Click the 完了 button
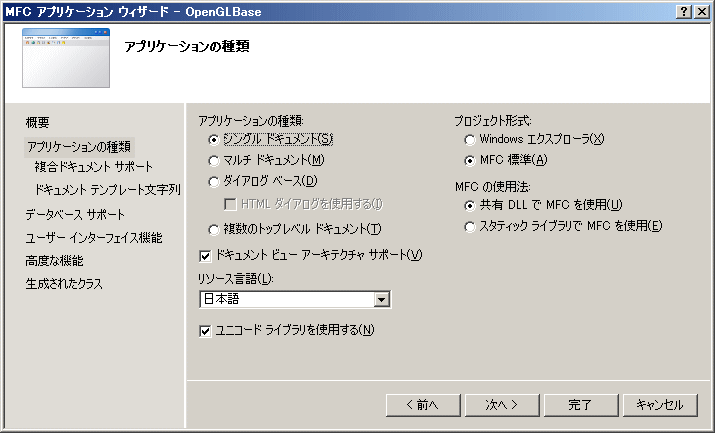 pos(581,405)
